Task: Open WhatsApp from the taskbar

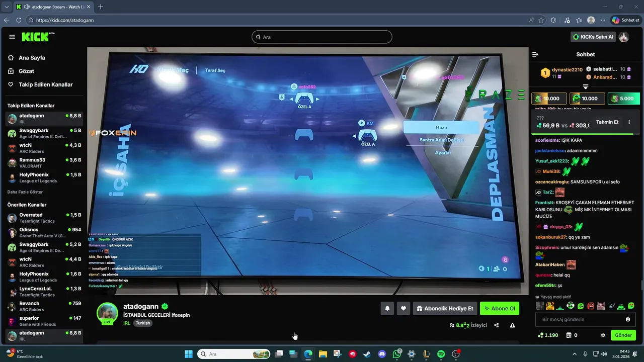Action: [x=397, y=354]
